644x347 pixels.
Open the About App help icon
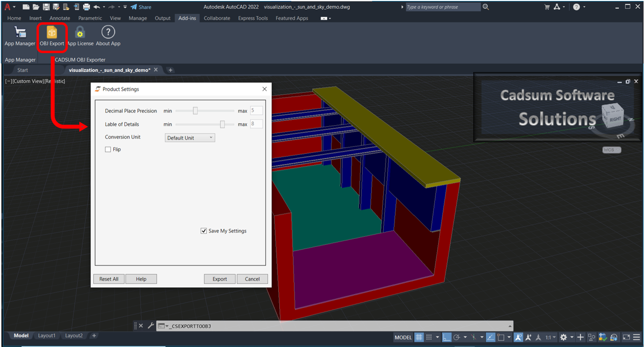click(108, 33)
